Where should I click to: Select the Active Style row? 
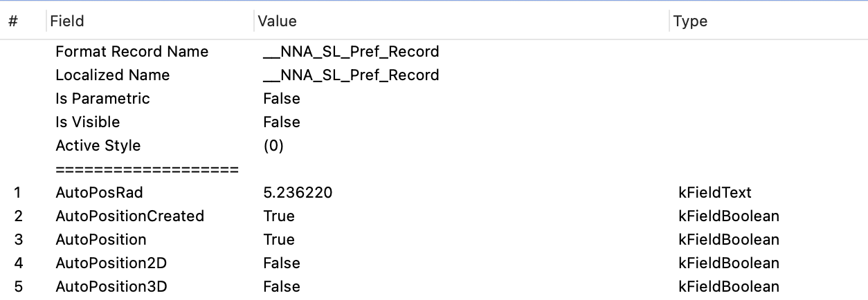(x=98, y=146)
